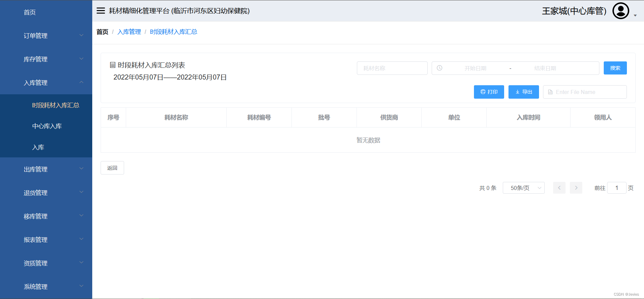
Task: Open the dropdown caret beside user avatar
Action: coord(635,15)
